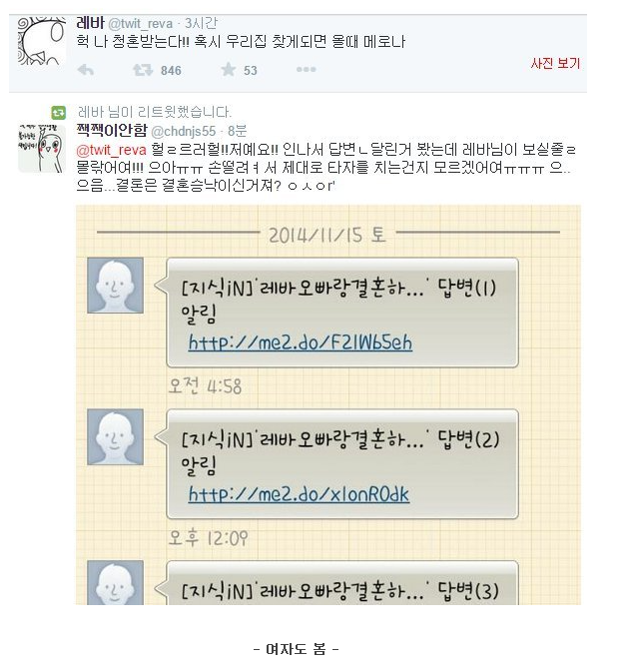Click the 짹짹이안함 display name

tap(112, 130)
